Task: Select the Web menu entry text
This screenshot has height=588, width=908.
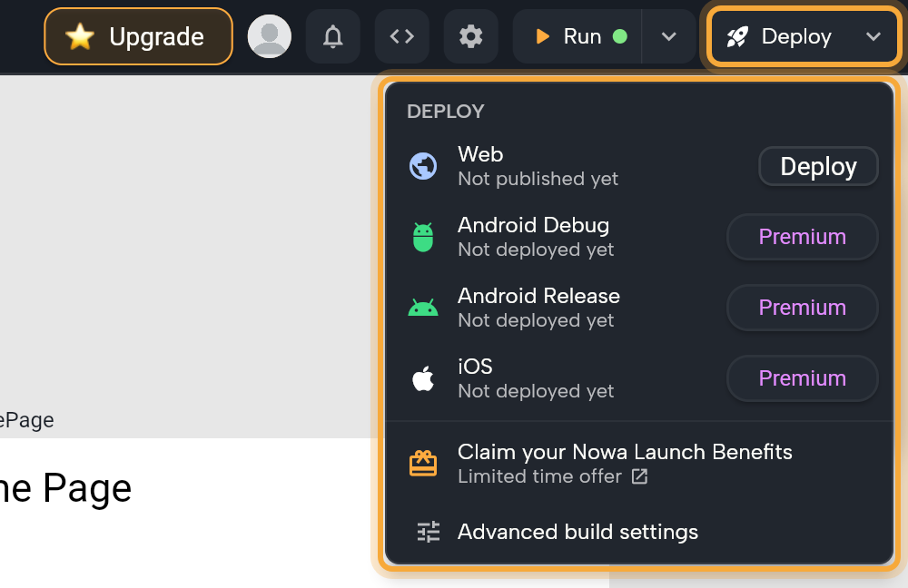Action: tap(480, 154)
